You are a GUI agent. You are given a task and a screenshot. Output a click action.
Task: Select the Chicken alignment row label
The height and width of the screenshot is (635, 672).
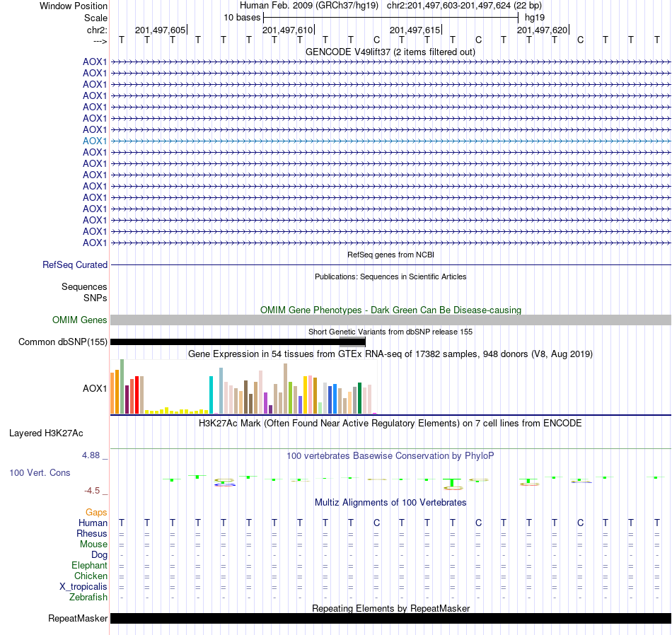tap(91, 576)
